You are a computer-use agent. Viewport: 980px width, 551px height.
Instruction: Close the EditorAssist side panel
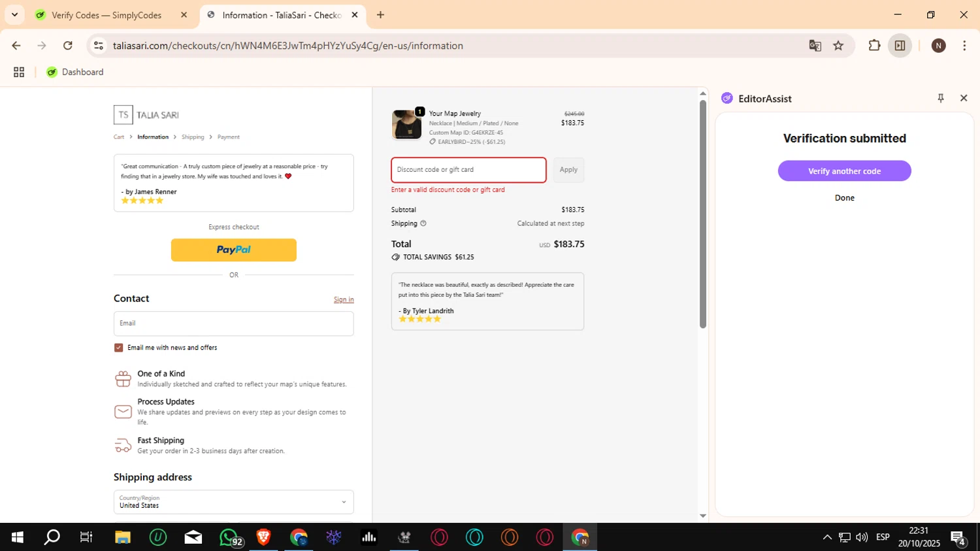point(964,98)
